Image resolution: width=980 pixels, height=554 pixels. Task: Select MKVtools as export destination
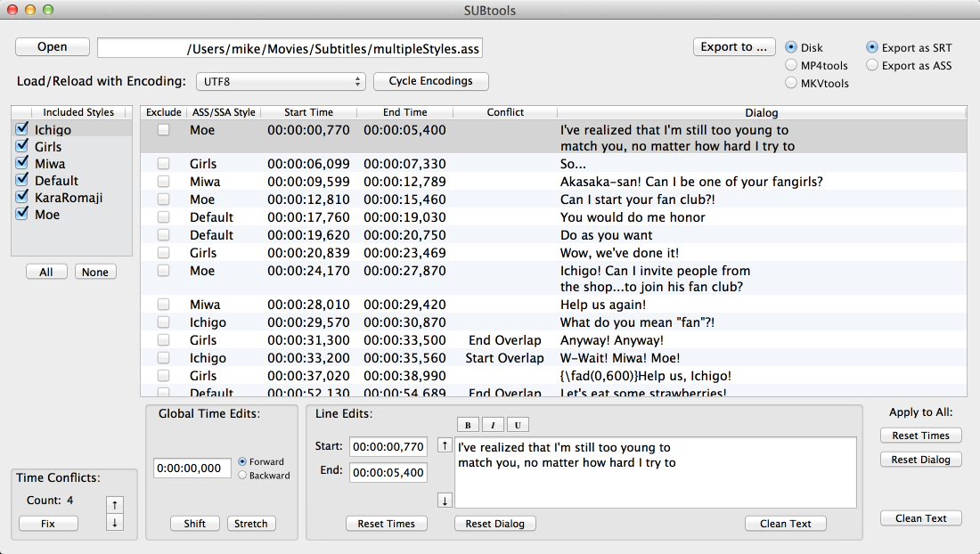[x=791, y=83]
